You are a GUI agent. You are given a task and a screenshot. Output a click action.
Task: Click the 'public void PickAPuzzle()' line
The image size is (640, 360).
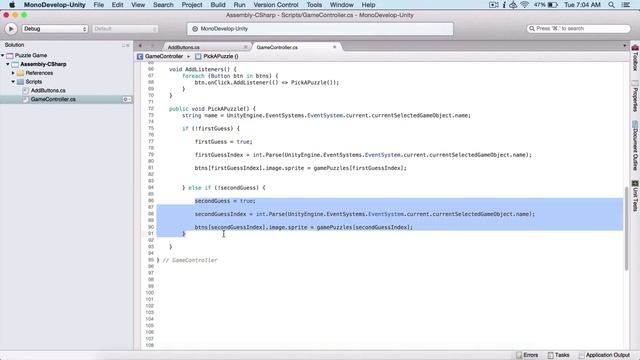[212, 109]
